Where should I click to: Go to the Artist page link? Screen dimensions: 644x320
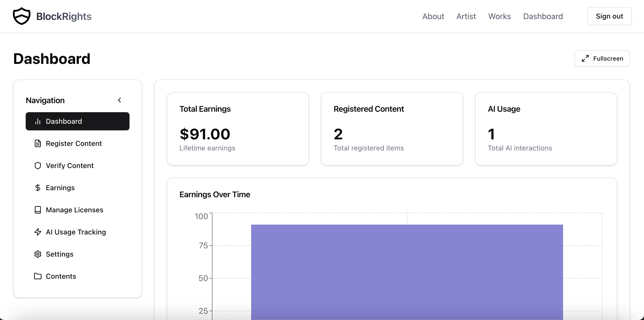466,16
